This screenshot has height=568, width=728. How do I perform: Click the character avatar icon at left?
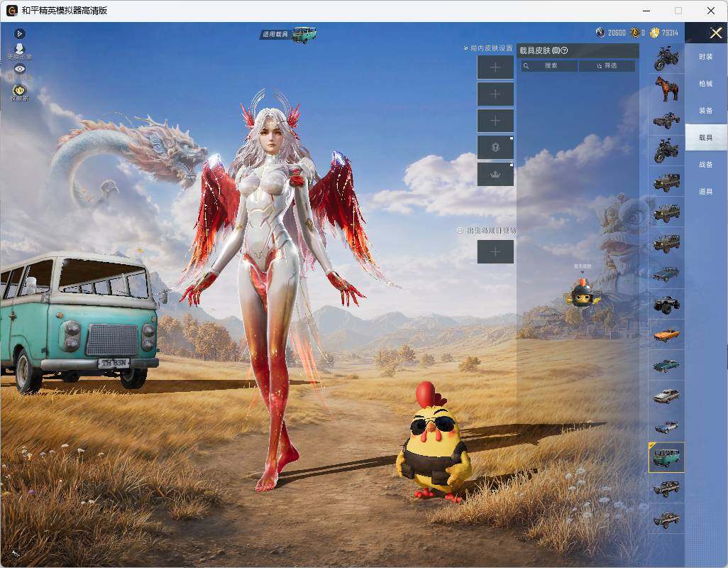[19, 50]
